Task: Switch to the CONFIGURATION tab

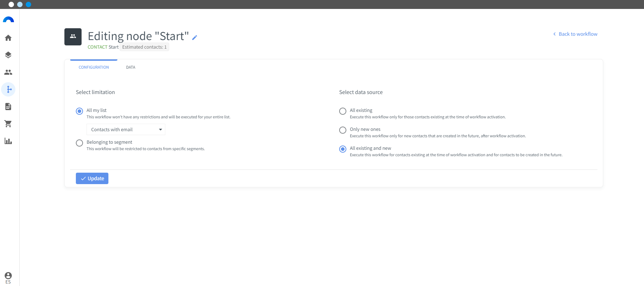Action: [x=94, y=67]
